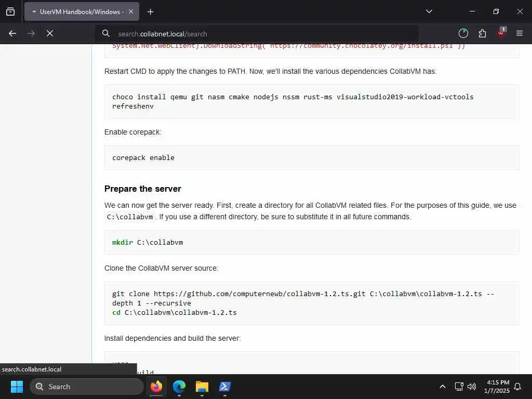
Task: Click the 'depth 1 --recursive' line
Action: (x=152, y=303)
